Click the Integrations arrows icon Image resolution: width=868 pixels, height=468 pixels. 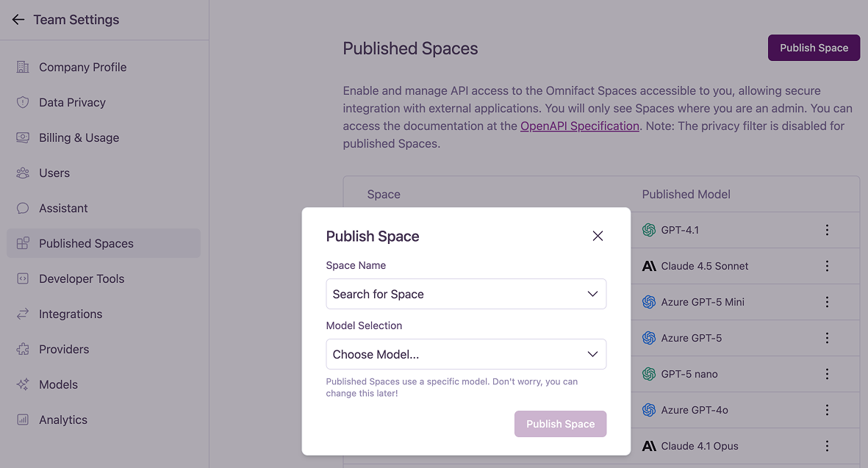pyautogui.click(x=23, y=314)
